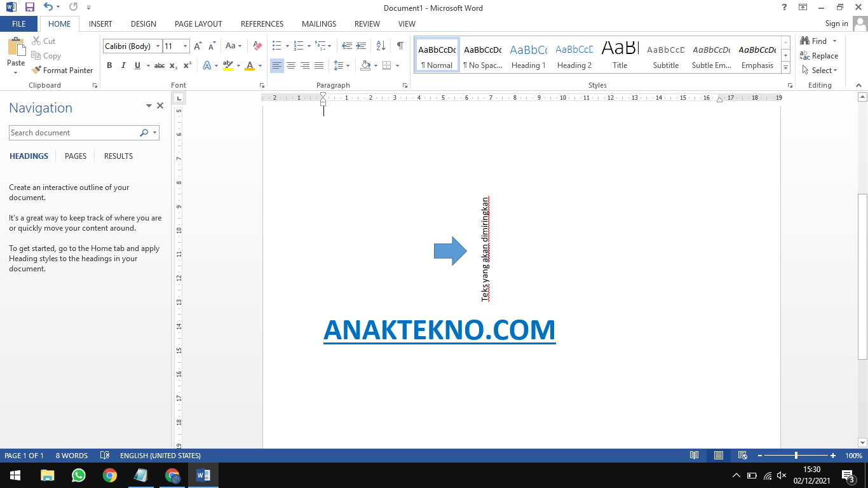Open the FILE tab
Viewport: 868px width, 488px height.
point(19,24)
